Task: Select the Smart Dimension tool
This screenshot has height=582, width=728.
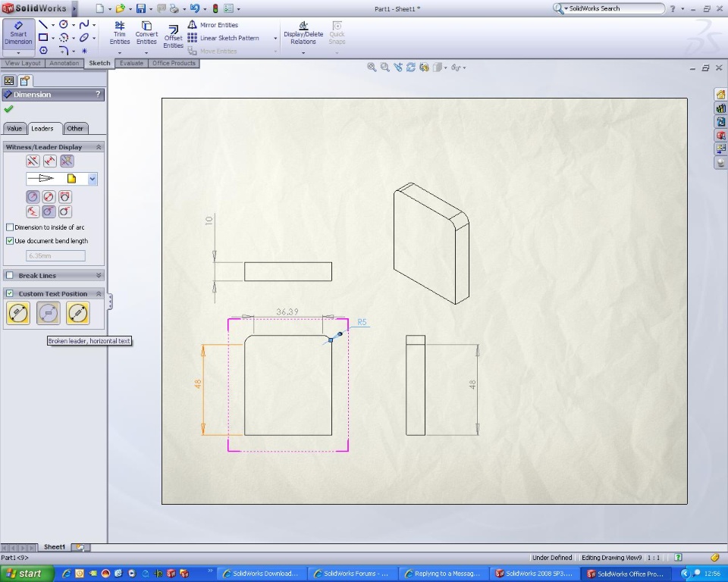Action: (x=18, y=33)
